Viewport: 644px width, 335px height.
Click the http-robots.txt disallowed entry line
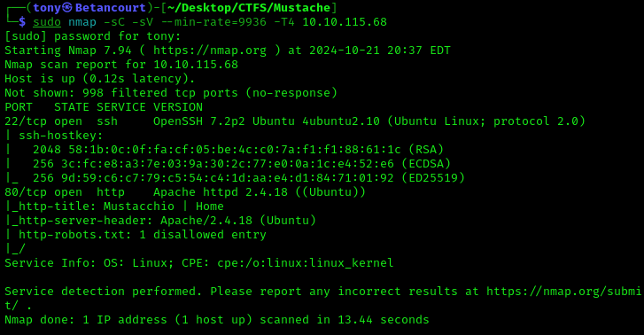143,235
